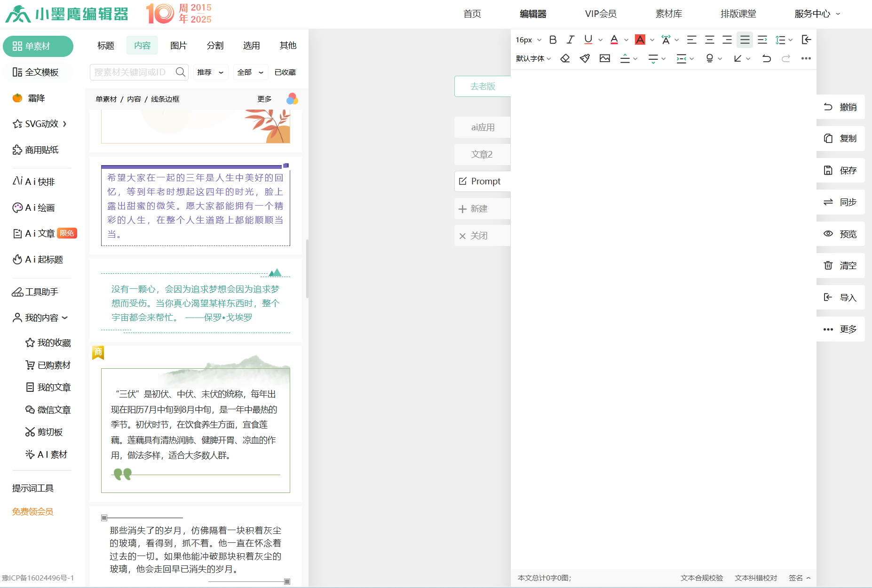Toggle bold formatting in the toolbar
This screenshot has width=872, height=588.
click(553, 40)
